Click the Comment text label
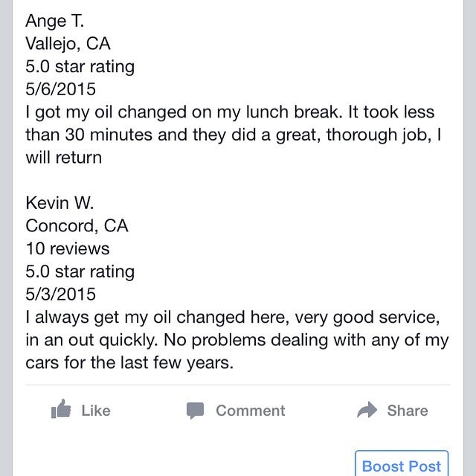The image size is (476, 476). [250, 411]
